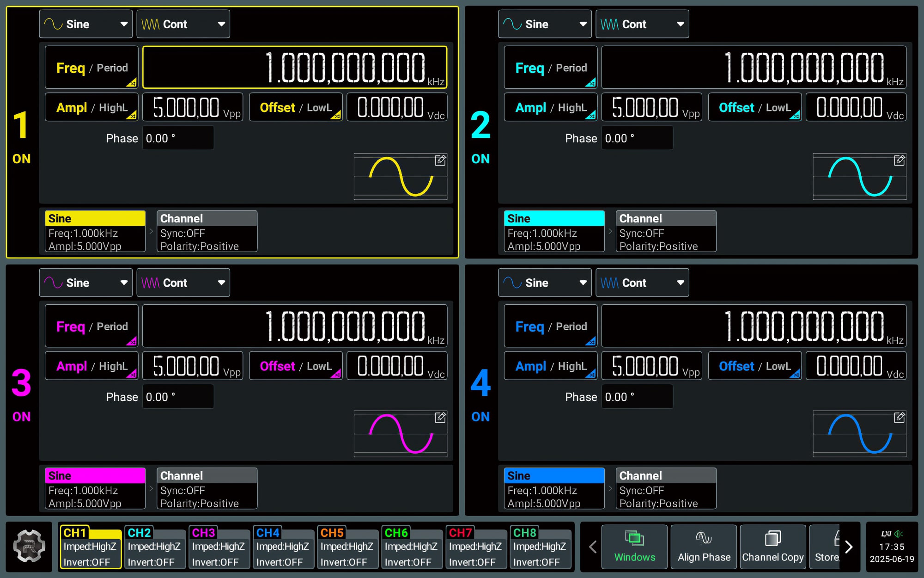This screenshot has height=578, width=924.
Task: Switch channel 1 Offset / LowL mode
Action: click(x=296, y=107)
